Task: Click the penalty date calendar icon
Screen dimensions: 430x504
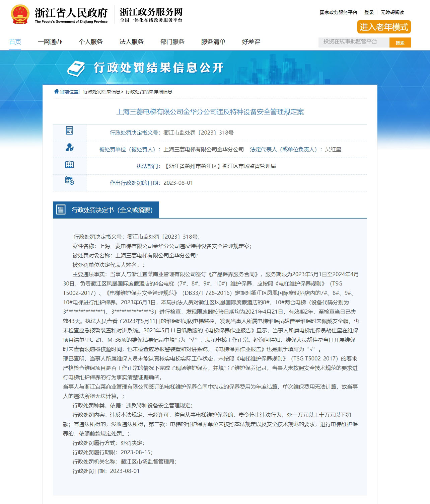Action: coord(69,181)
